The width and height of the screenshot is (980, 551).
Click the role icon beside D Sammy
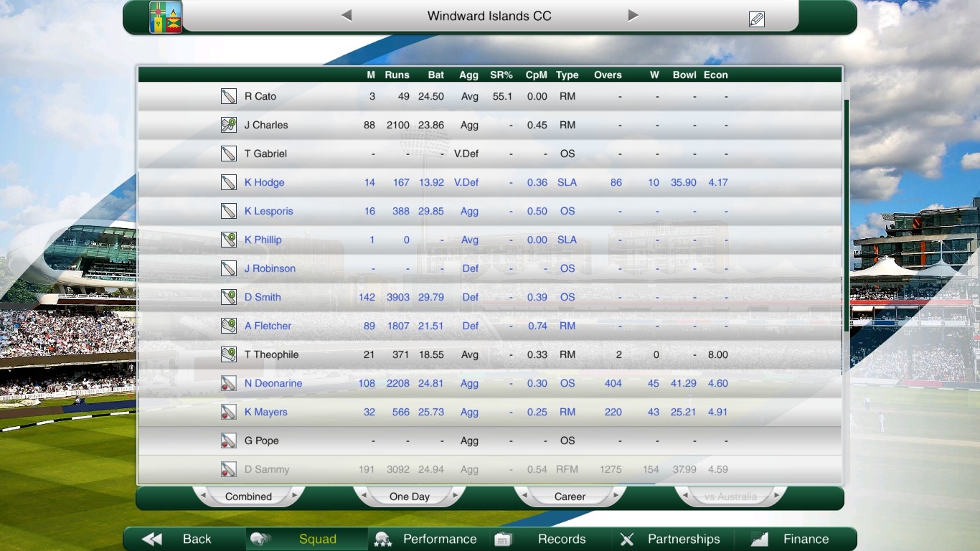tap(229, 469)
